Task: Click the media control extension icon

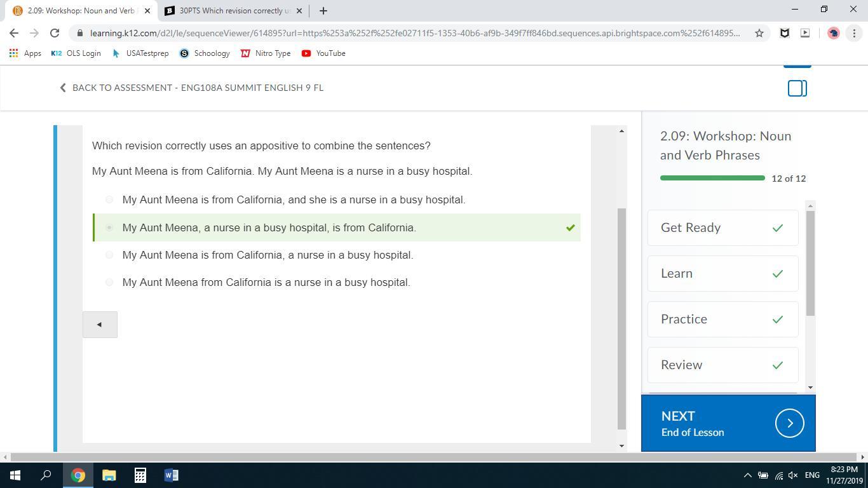Action: (805, 33)
